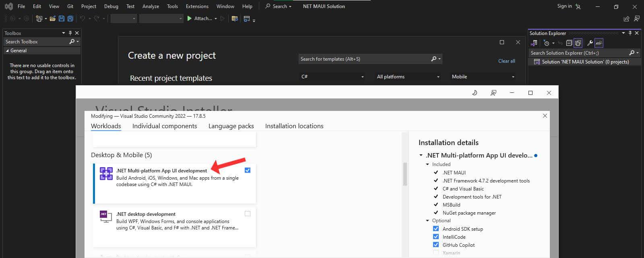Click the Pending Changes Filter clock icon
644x258 pixels.
[547, 43]
